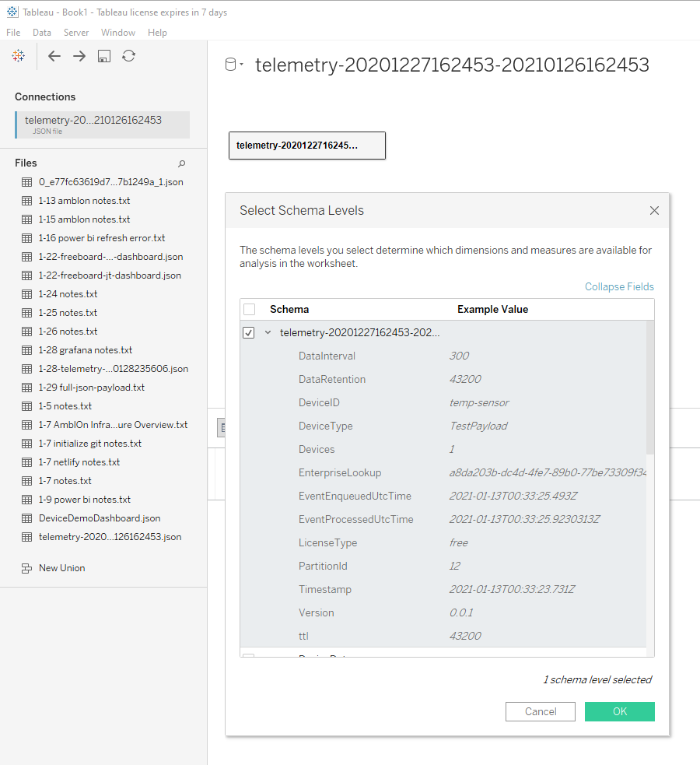Screen dimensions: 700x765
Task: Click the New Union icon
Action: pyautogui.click(x=26, y=568)
